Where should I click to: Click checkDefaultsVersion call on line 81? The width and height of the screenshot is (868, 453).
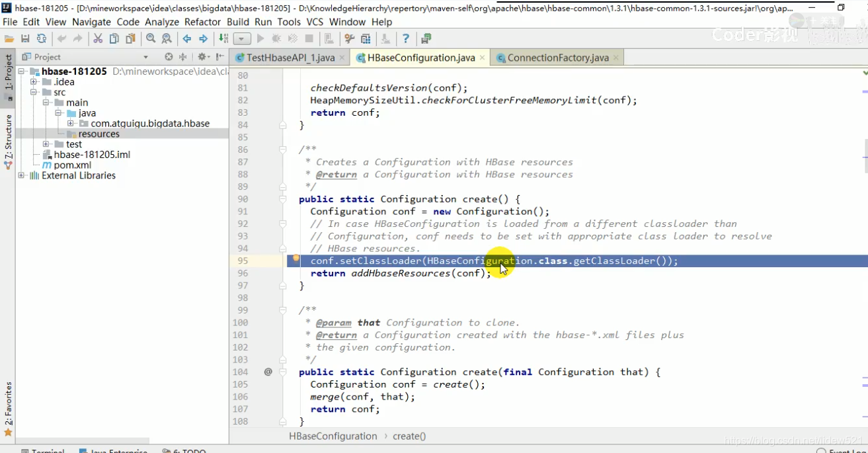pyautogui.click(x=389, y=88)
